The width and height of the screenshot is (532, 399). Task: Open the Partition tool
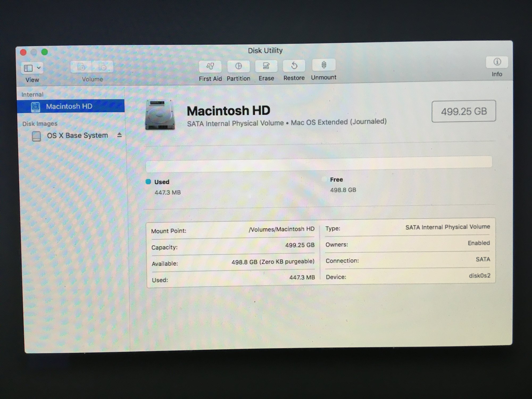(x=238, y=66)
